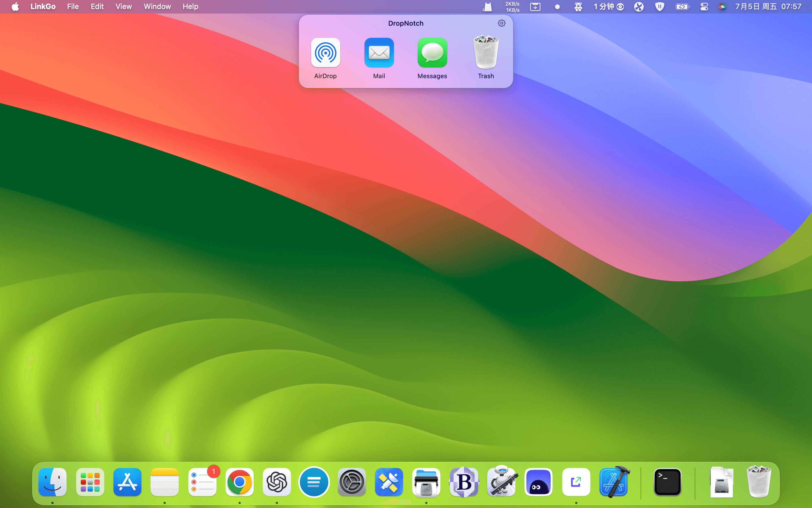The image size is (812, 508).
Task: Click the white dot menu bar icon
Action: point(557,7)
